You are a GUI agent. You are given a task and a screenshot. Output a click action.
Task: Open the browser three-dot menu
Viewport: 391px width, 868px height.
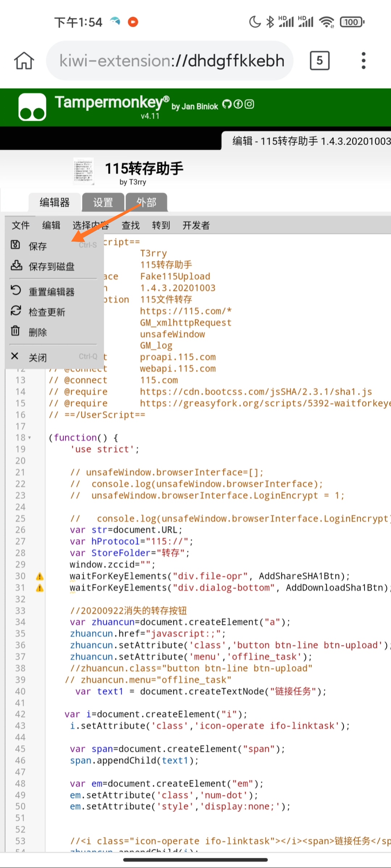pos(363,60)
